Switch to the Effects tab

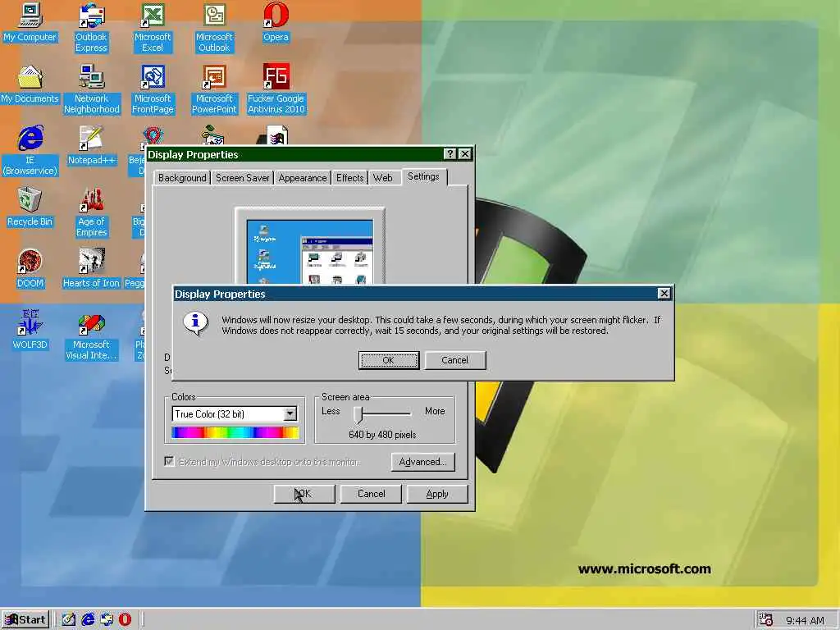(x=349, y=178)
